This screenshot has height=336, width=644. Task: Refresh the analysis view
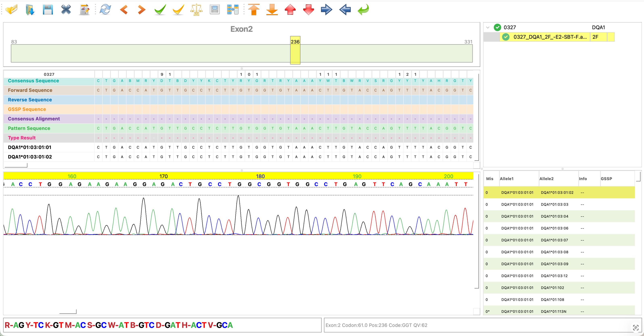[x=105, y=10]
